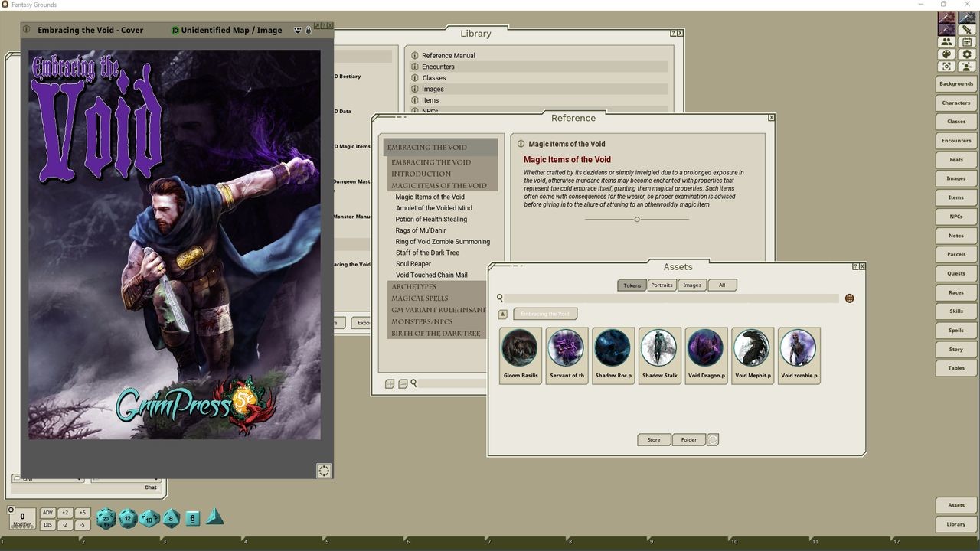Open the color palette tool

tap(946, 54)
